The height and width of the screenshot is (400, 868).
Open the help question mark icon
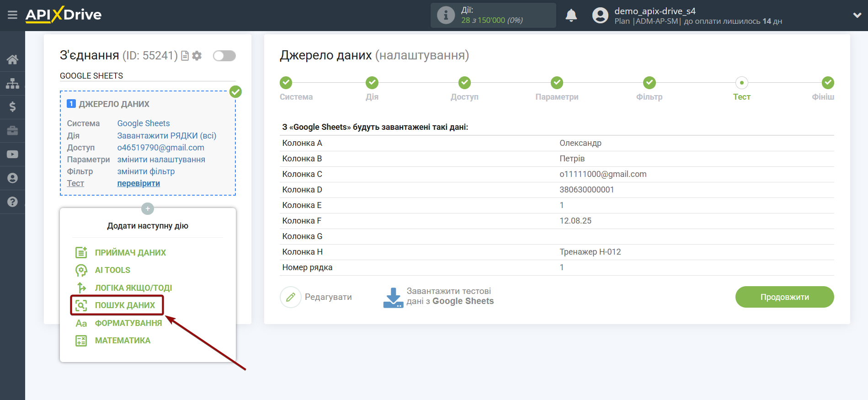(12, 202)
